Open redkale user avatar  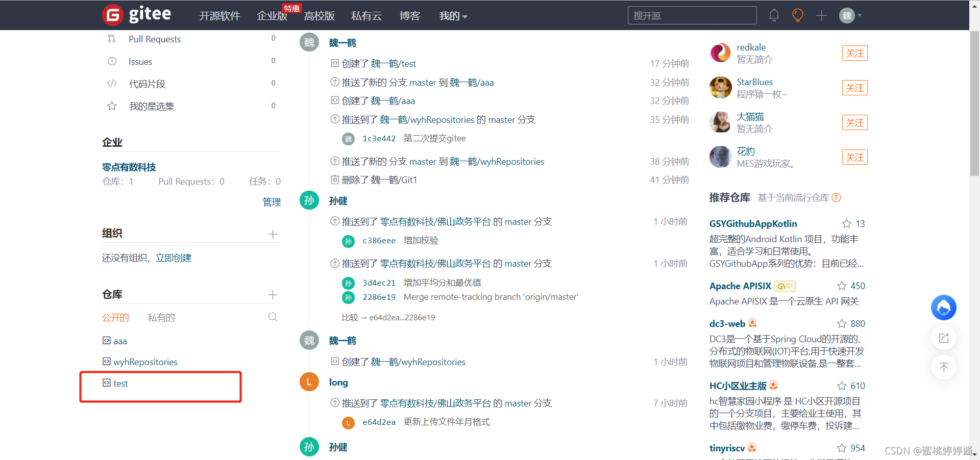click(721, 53)
